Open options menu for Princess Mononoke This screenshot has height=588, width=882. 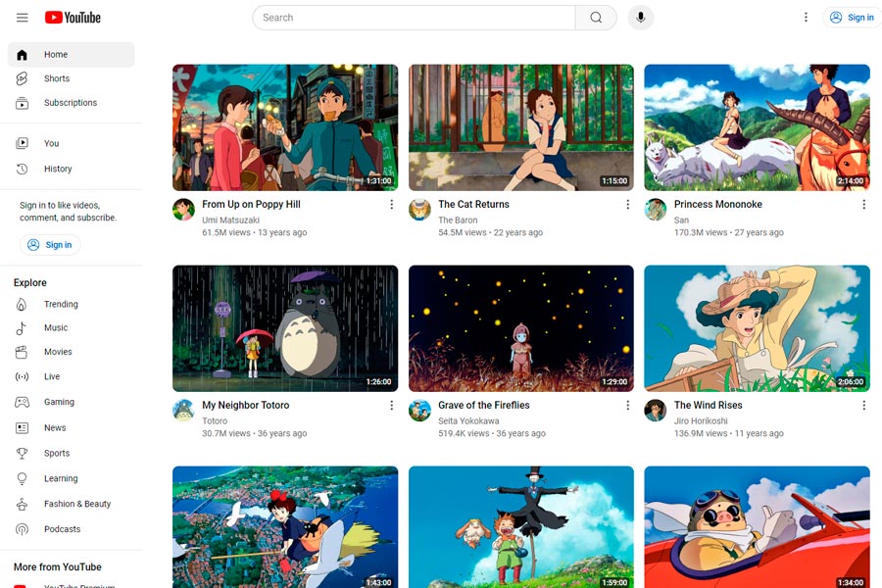(864, 205)
